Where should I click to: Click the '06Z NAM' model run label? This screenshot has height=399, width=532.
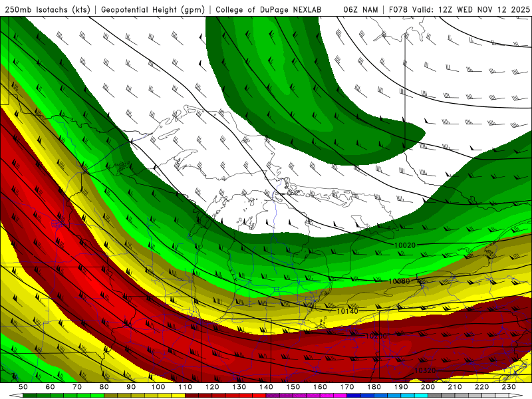[360, 10]
